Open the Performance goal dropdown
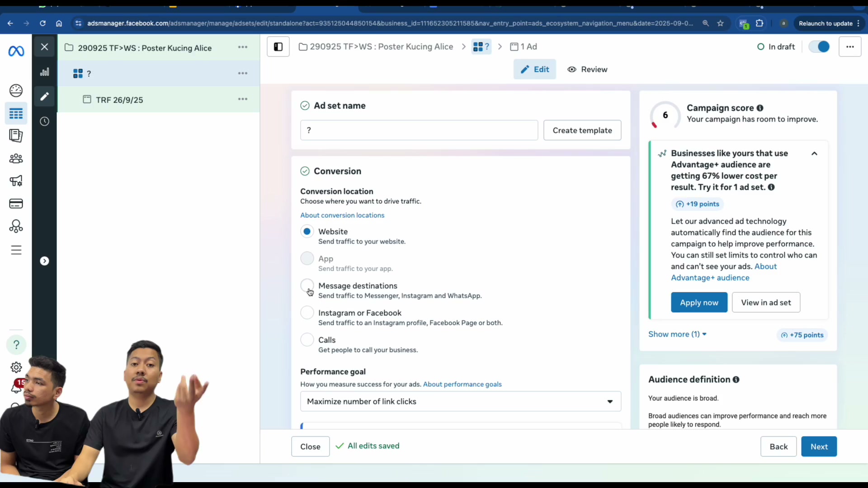The image size is (868, 488). pos(461,401)
